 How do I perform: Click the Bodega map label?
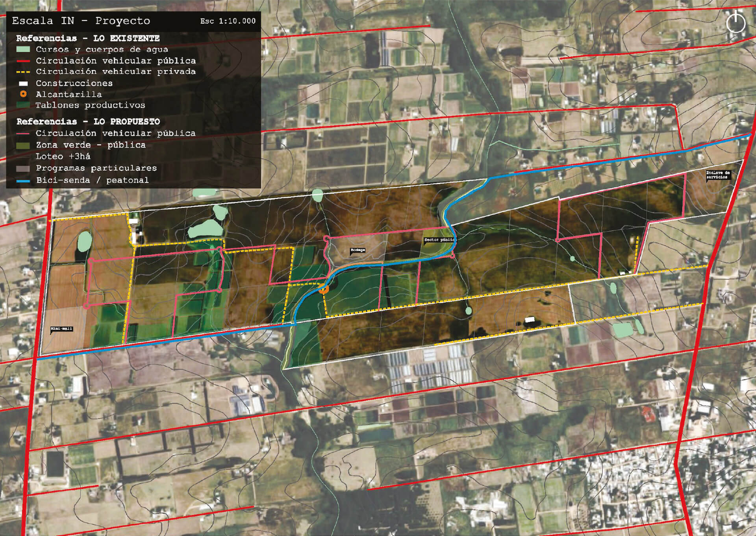pyautogui.click(x=358, y=250)
